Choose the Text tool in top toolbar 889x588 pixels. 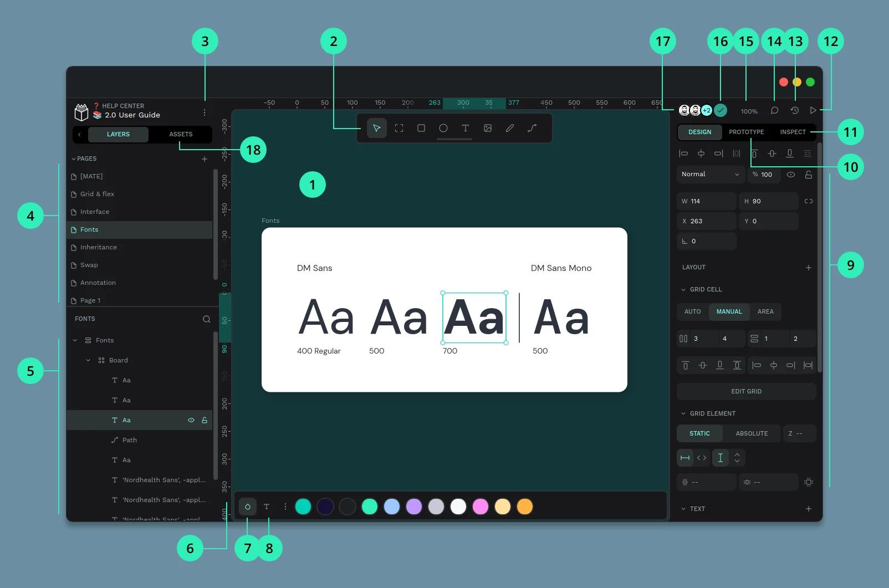click(466, 128)
